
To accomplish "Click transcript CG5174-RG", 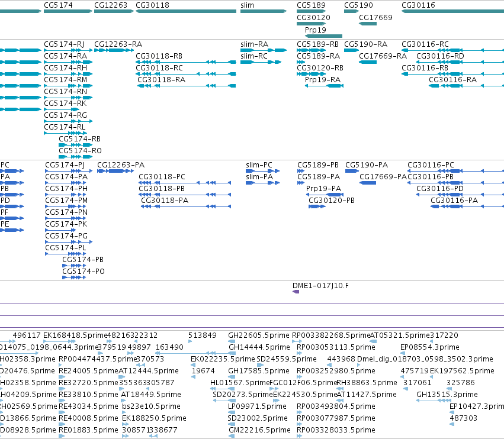I will tap(66, 115).
